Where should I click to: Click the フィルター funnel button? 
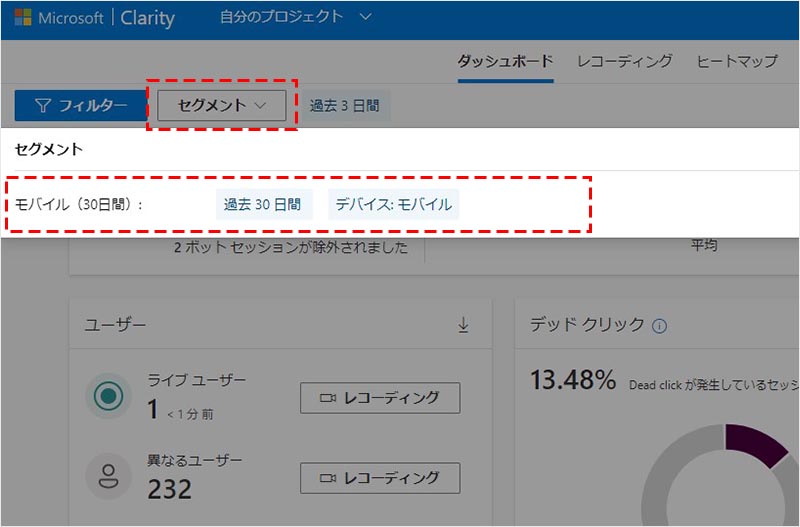click(81, 105)
